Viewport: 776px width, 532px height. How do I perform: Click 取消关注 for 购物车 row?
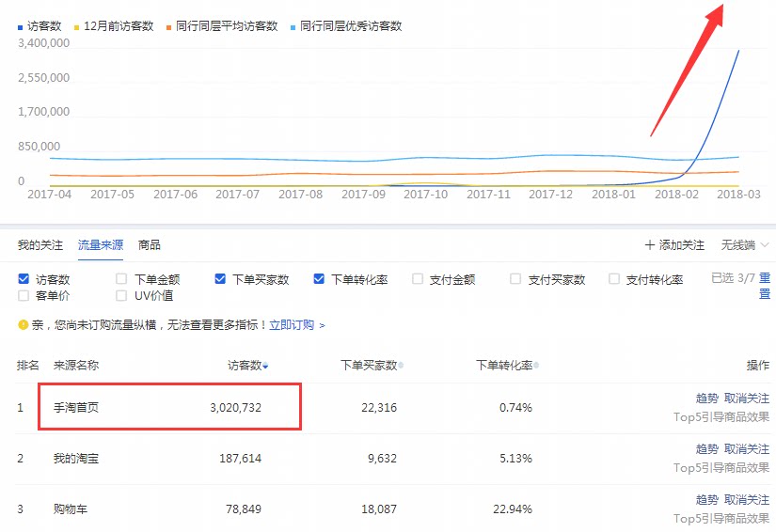746,500
